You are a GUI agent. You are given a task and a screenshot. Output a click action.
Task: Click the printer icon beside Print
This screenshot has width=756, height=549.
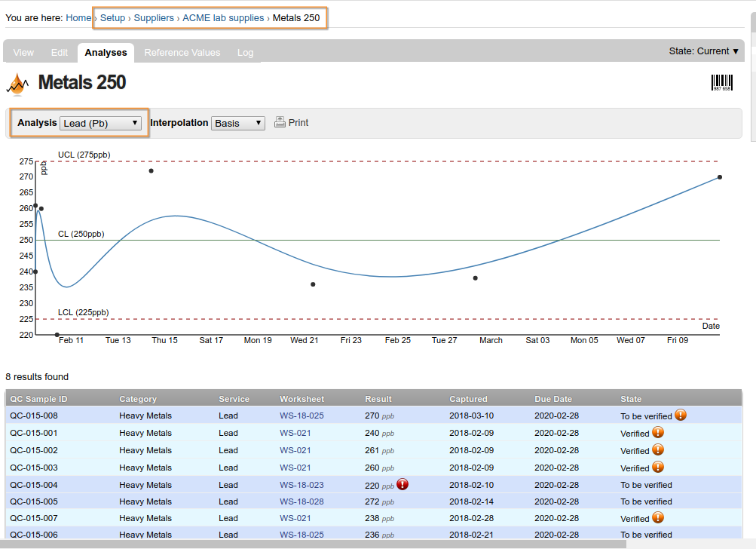(280, 122)
